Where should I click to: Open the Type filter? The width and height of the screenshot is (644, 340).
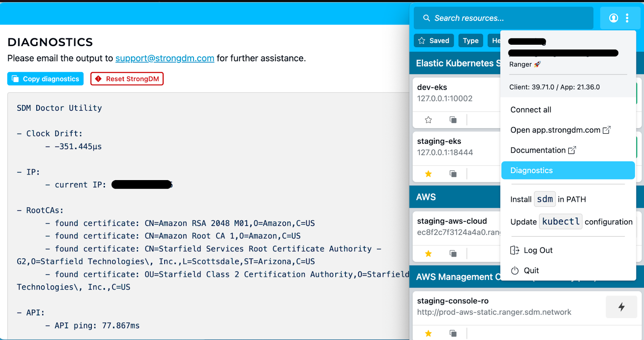[x=471, y=41]
